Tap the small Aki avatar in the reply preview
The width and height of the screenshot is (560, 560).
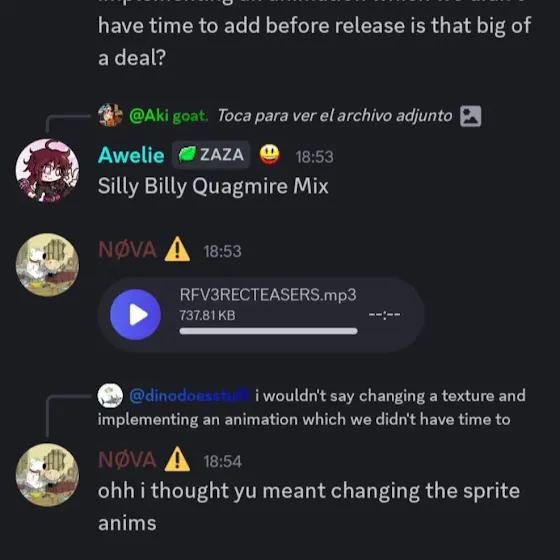tap(110, 115)
